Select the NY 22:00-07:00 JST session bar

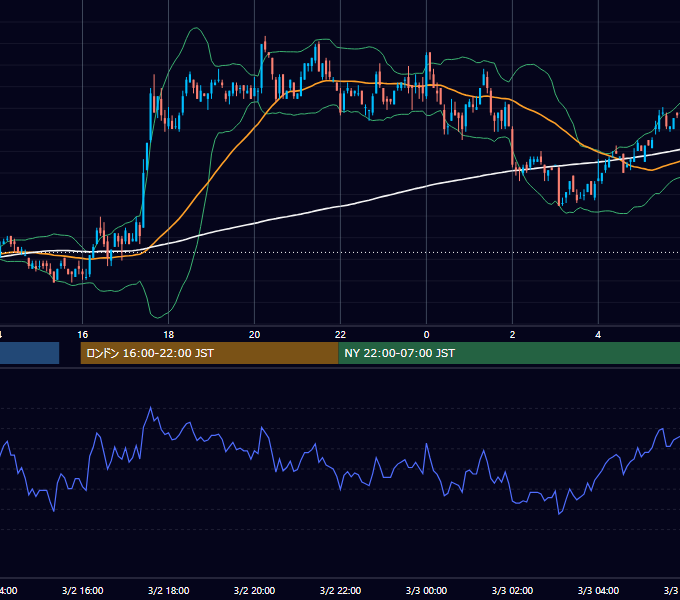coord(509,353)
